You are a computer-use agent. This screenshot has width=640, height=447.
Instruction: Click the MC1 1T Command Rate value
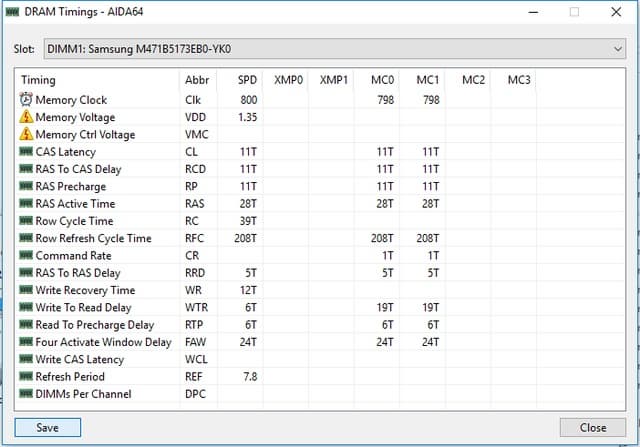click(433, 256)
